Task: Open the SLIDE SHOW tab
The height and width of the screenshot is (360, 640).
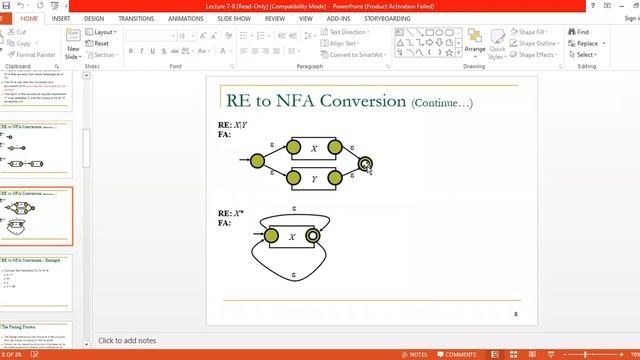Action: (234, 18)
